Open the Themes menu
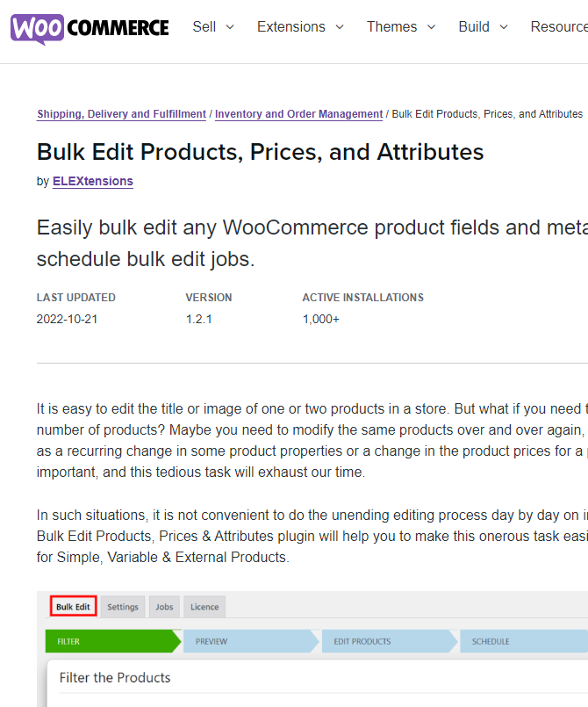This screenshot has height=707, width=588. click(x=391, y=27)
